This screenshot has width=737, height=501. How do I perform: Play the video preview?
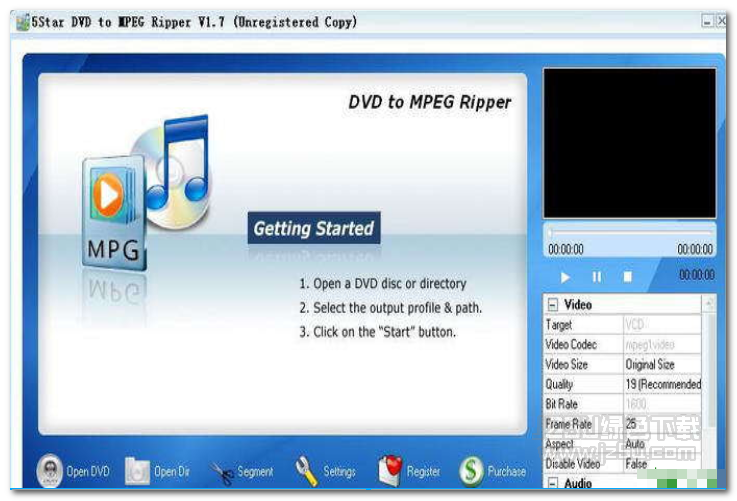(565, 277)
